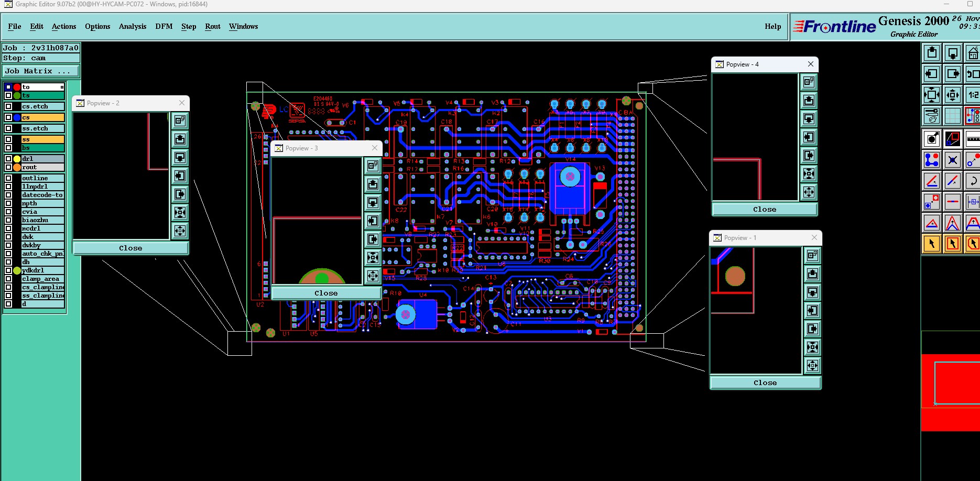The image size is (980, 481).
Task: Click the undo view icon in toolbar
Action: click(973, 74)
